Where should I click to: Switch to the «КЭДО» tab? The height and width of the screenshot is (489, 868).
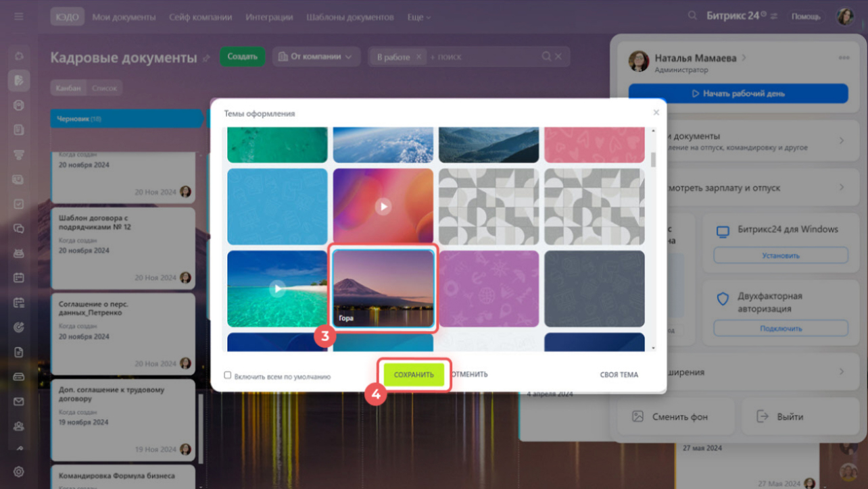[x=67, y=17]
